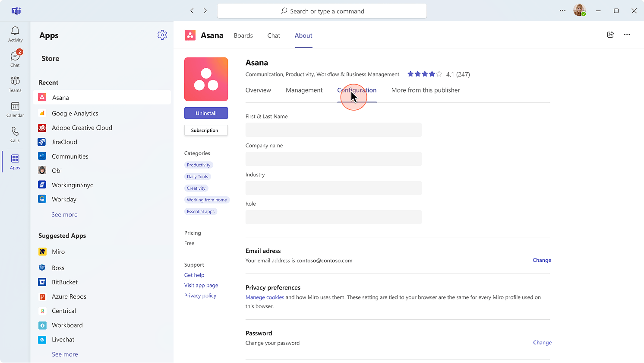
Task: Open Chat in the left rail
Action: [x=15, y=59]
